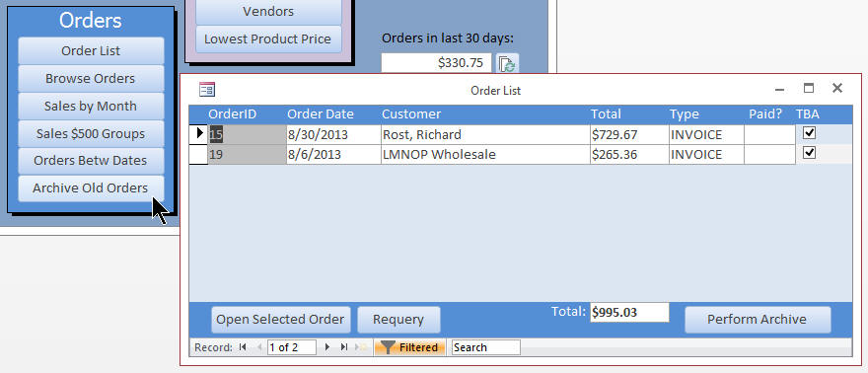This screenshot has width=868, height=373.
Task: Toggle the Filtered indicator off
Action: [409, 347]
